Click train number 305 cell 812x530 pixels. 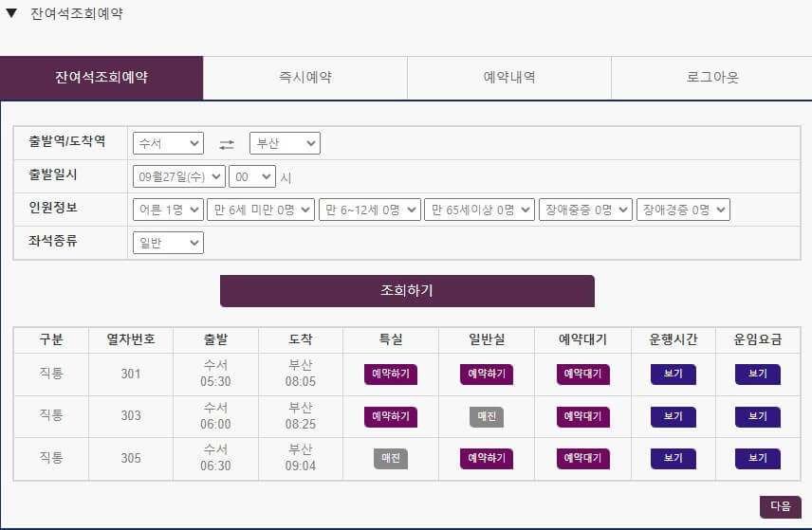(131, 459)
